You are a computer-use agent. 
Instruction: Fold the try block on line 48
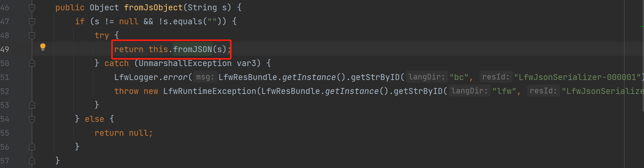click(32, 36)
